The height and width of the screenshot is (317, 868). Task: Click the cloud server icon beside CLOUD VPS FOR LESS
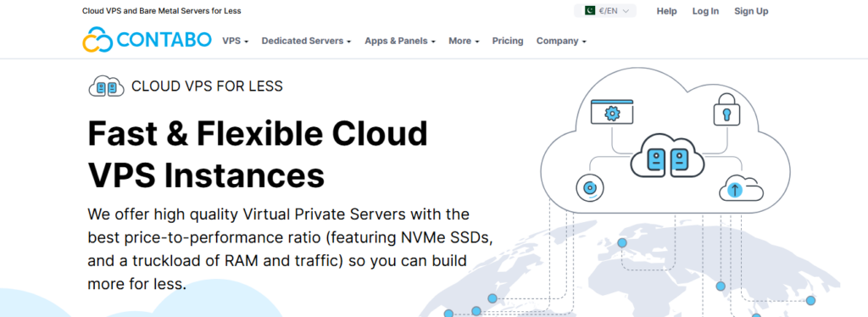tap(106, 86)
